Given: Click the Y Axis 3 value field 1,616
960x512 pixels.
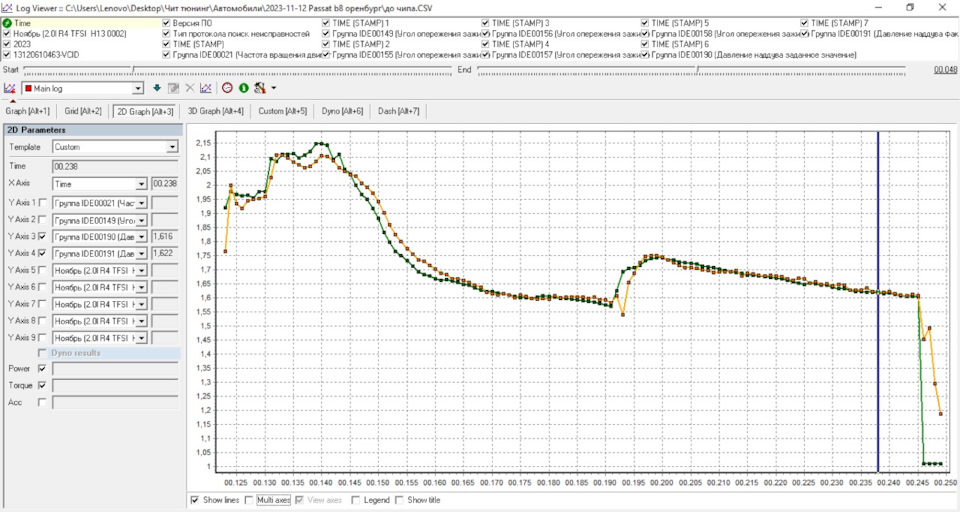Looking at the screenshot, I should [165, 236].
